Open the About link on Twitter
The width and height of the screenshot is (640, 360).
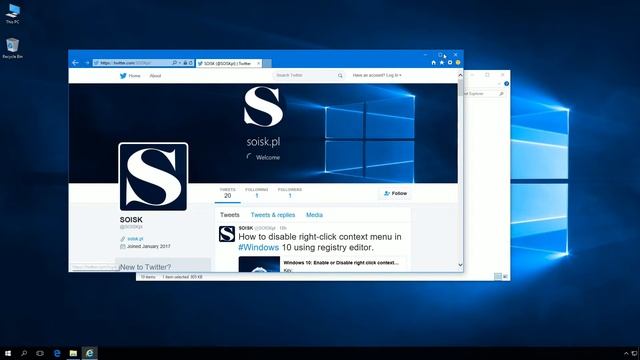tap(155, 76)
